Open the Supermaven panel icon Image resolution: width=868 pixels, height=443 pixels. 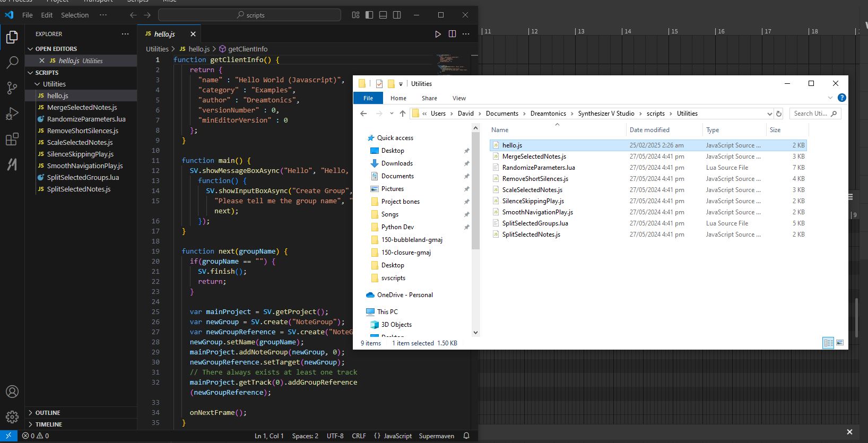[12, 165]
